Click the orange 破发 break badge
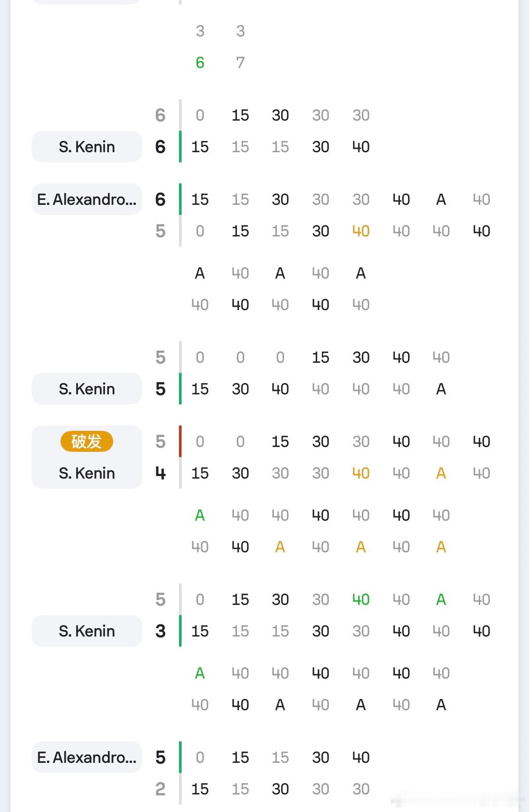This screenshot has height=812, width=529. tap(86, 441)
